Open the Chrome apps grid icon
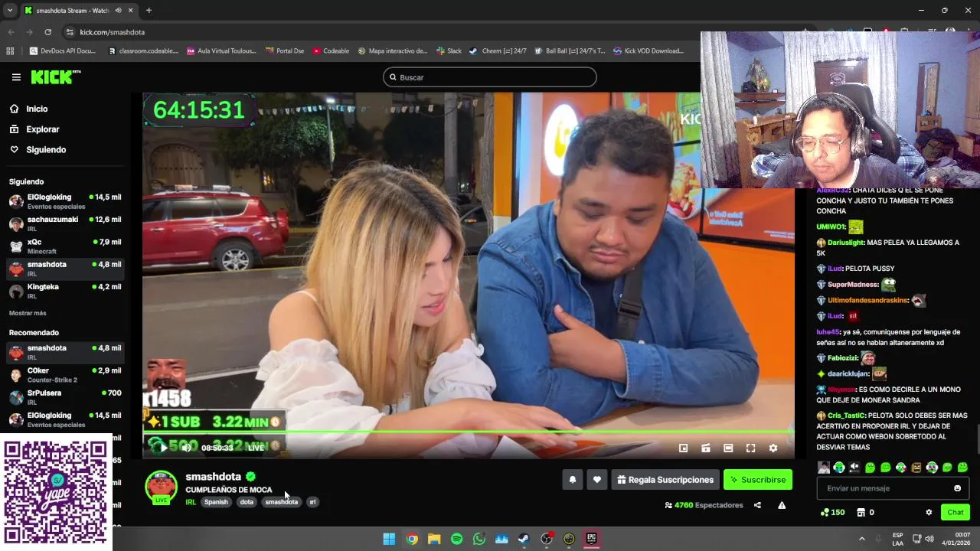The height and width of the screenshot is (551, 980). coord(10,51)
